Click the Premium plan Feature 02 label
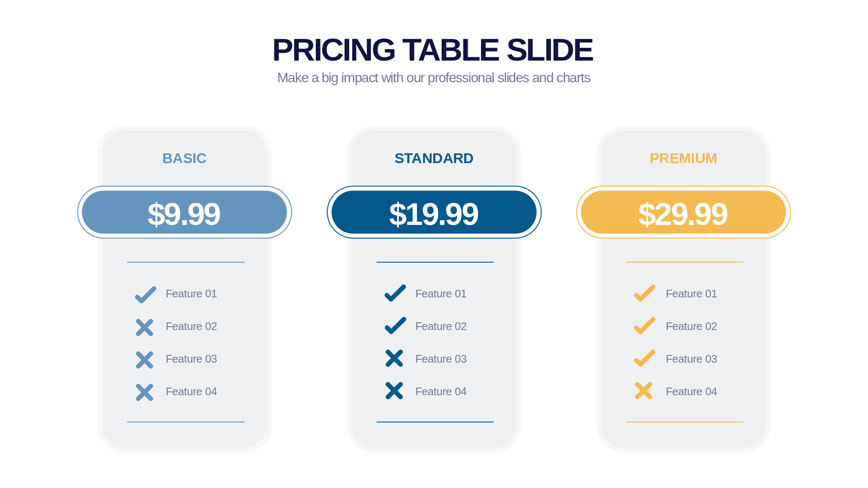 (x=691, y=326)
